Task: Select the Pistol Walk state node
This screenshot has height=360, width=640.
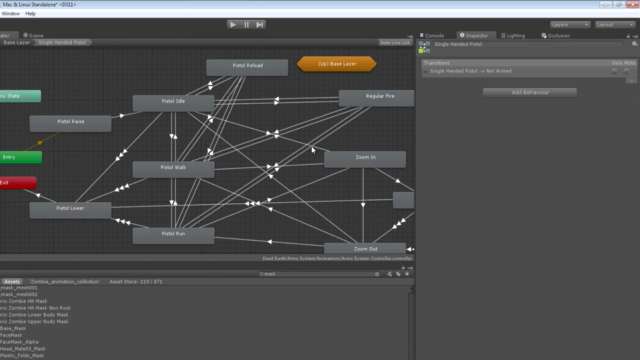Action: click(x=173, y=169)
